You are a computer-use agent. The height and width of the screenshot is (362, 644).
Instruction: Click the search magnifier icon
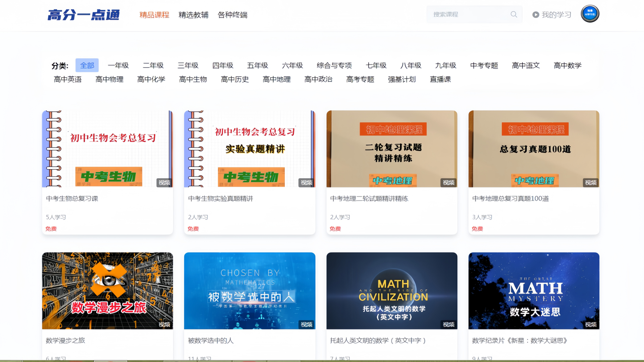tap(514, 14)
